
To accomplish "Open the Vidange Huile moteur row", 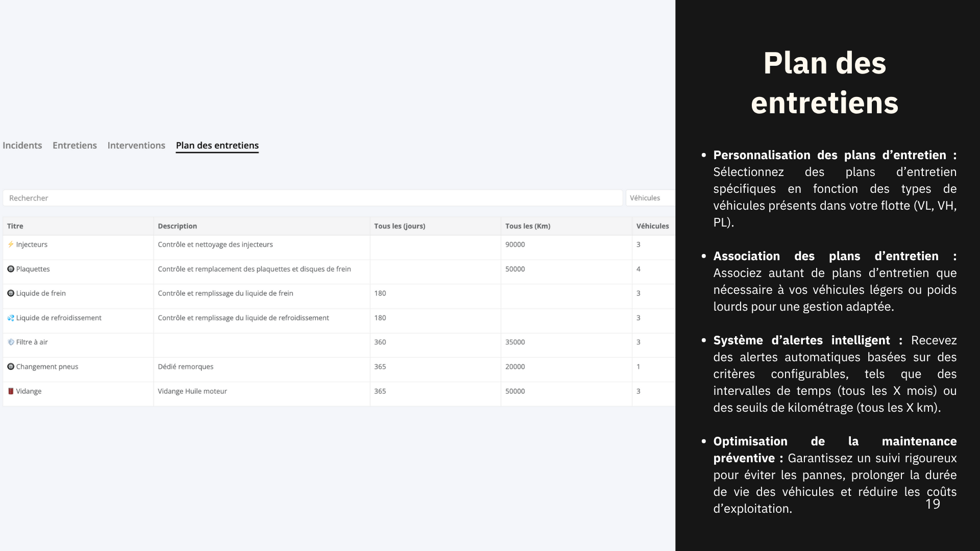I will pos(192,391).
